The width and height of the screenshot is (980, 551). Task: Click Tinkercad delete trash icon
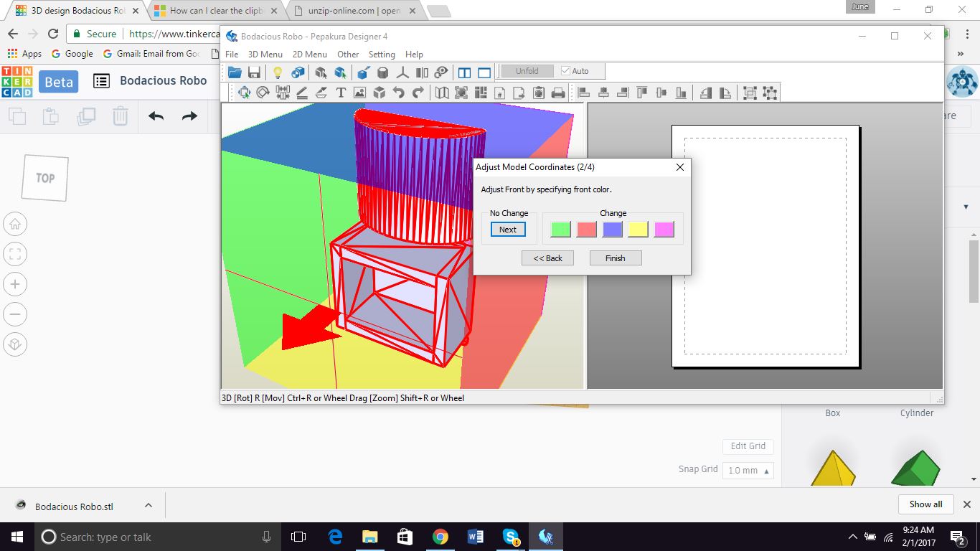point(121,116)
